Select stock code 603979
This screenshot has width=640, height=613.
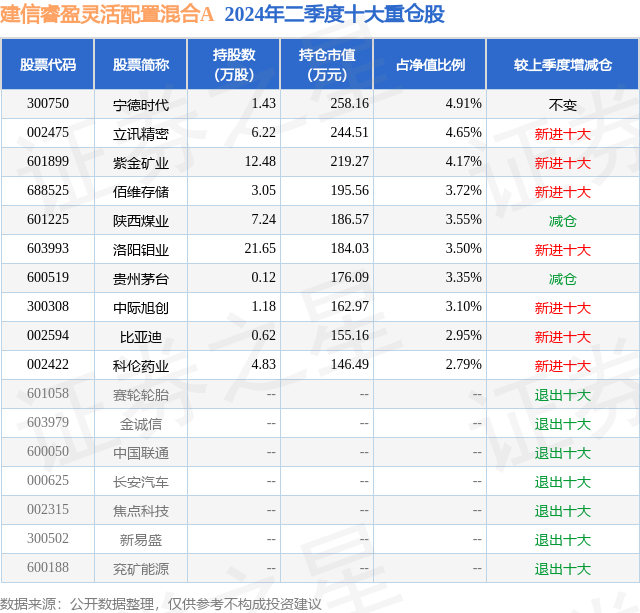pos(48,422)
